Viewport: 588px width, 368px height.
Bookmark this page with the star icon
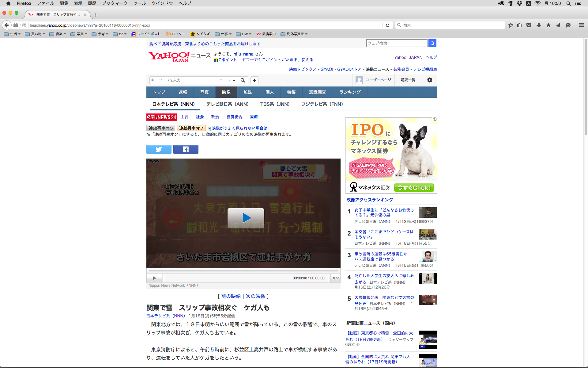pyautogui.click(x=511, y=25)
